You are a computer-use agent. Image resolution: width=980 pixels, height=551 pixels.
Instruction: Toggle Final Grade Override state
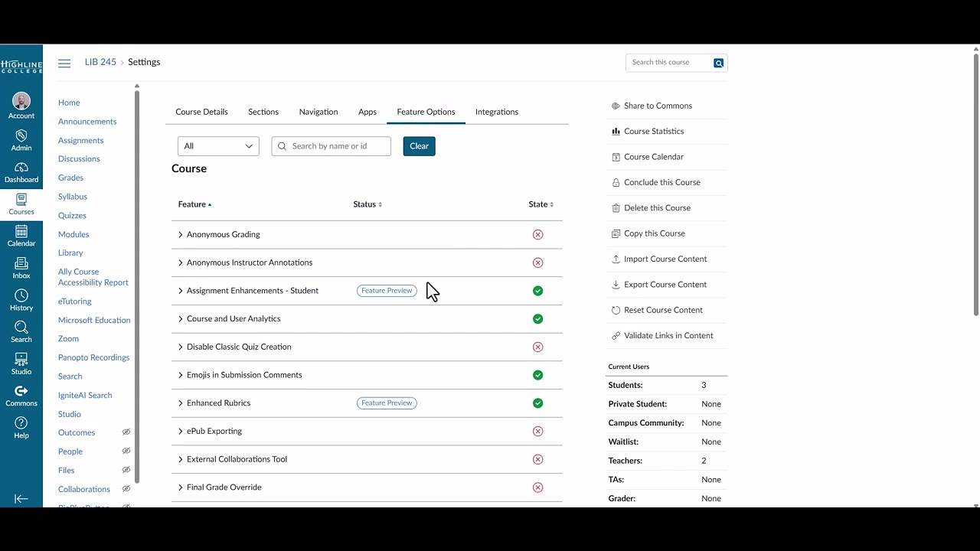(537, 487)
